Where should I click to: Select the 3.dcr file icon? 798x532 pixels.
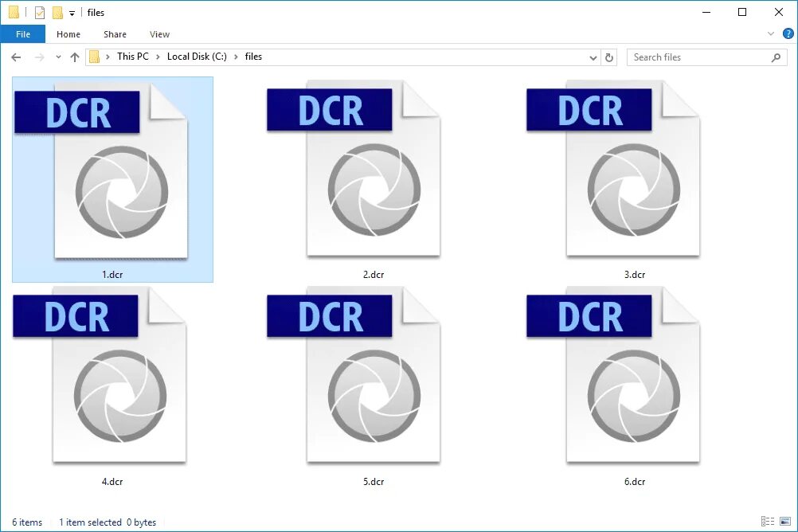pyautogui.click(x=613, y=168)
